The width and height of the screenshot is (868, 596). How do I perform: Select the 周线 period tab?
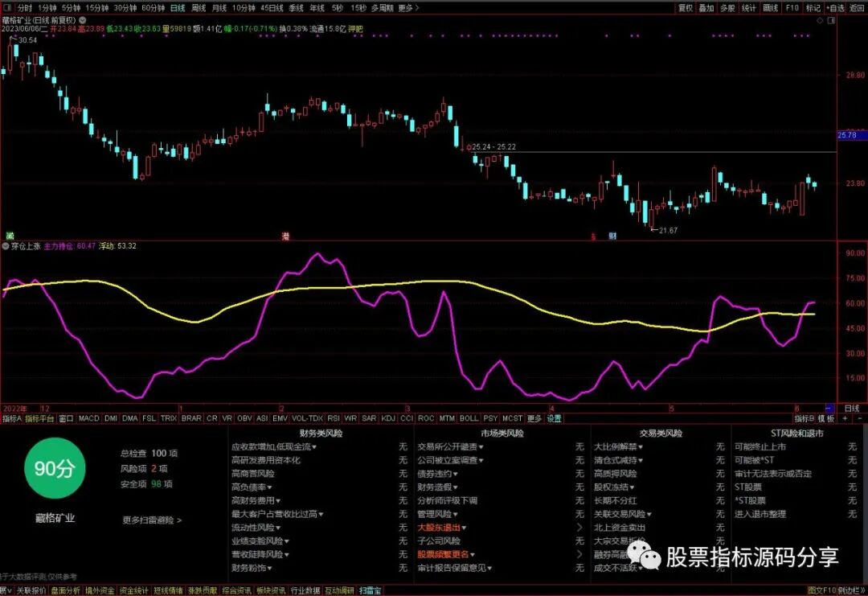click(x=199, y=8)
